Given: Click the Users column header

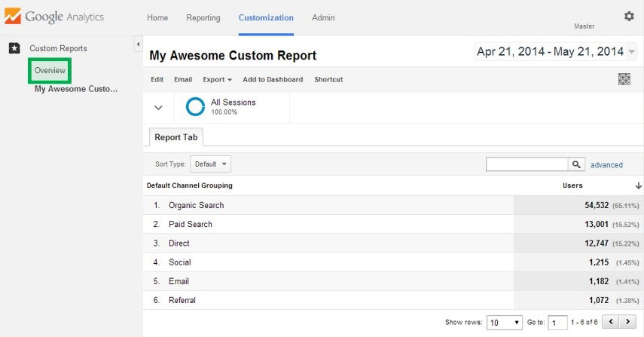Looking at the screenshot, I should click(x=572, y=185).
